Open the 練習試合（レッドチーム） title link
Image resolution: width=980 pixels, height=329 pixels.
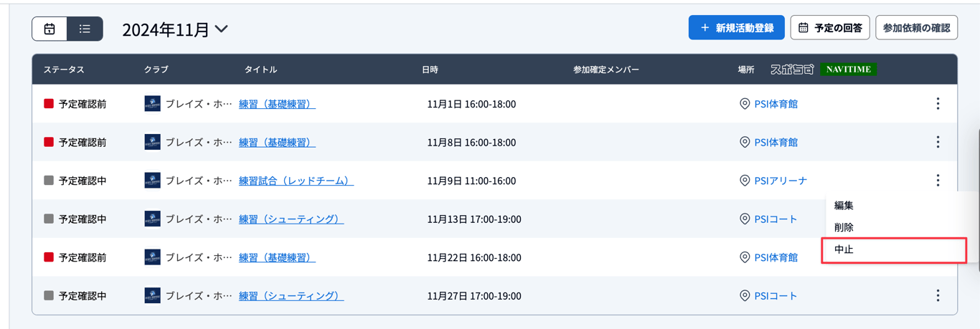[296, 181]
